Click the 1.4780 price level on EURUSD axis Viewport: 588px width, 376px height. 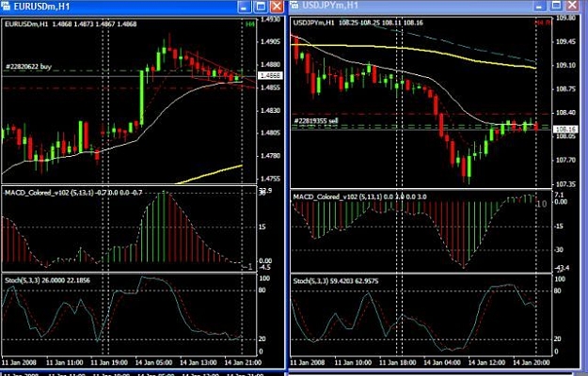(x=271, y=156)
